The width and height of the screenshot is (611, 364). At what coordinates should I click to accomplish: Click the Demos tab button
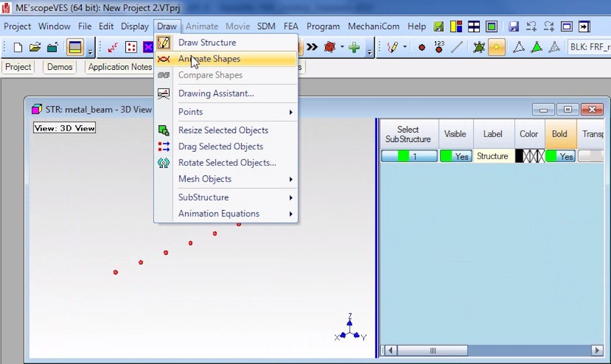click(60, 67)
